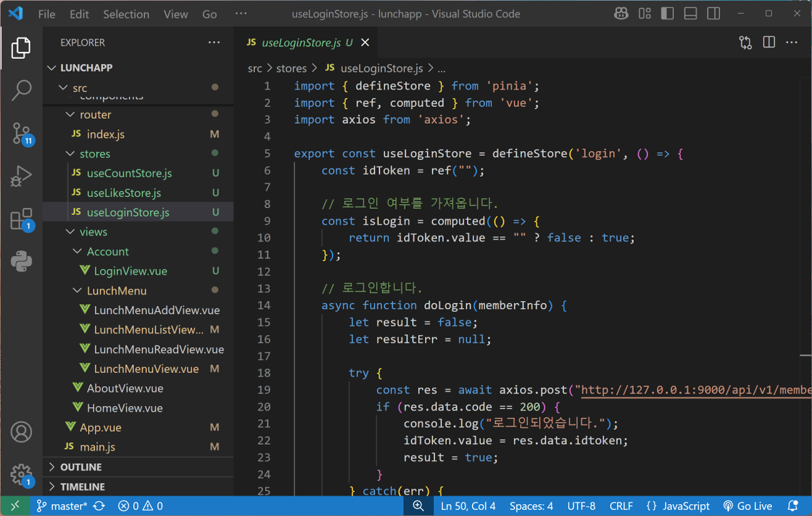Viewport: 812px width, 516px height.
Task: Open the Selection menu
Action: (126, 14)
